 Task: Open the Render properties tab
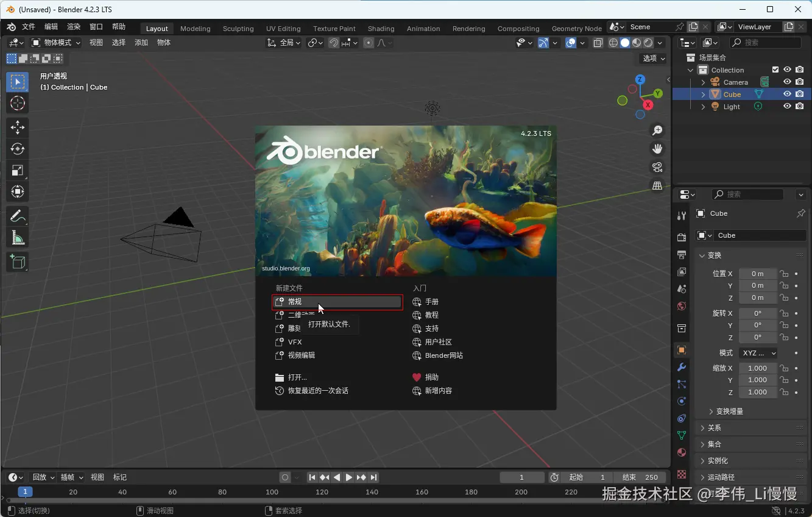[682, 237]
